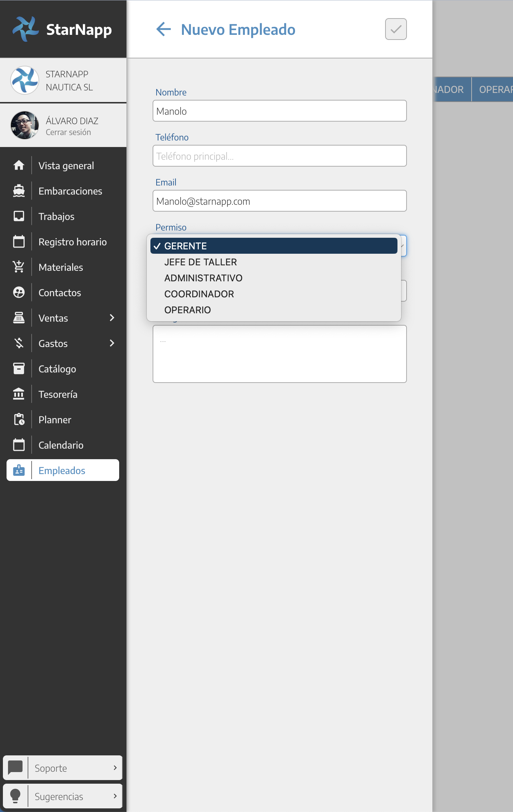Expand the Ventas submenu chevron
Screen dimensions: 513x812
112,318
